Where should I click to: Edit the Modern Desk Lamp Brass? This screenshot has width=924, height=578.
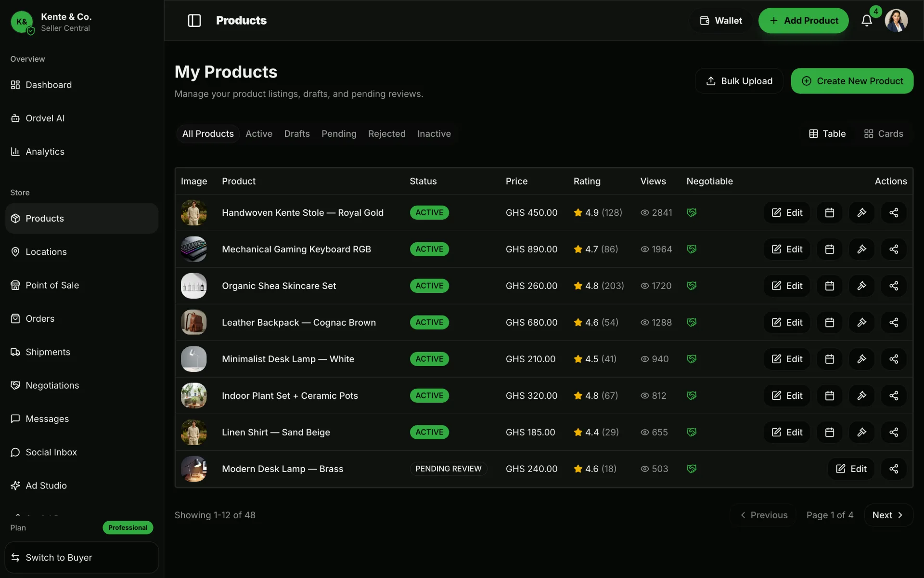[x=851, y=469]
